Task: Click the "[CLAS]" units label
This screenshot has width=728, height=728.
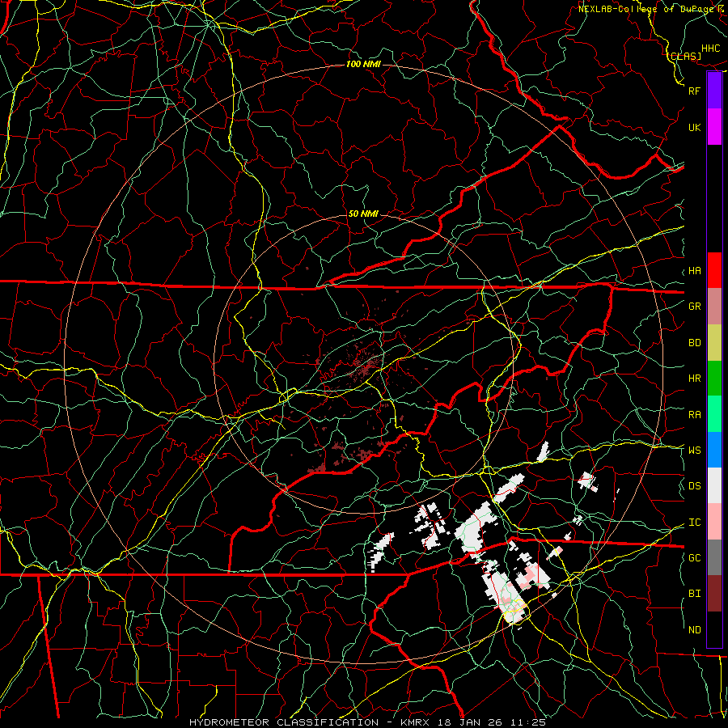Action: [x=684, y=56]
